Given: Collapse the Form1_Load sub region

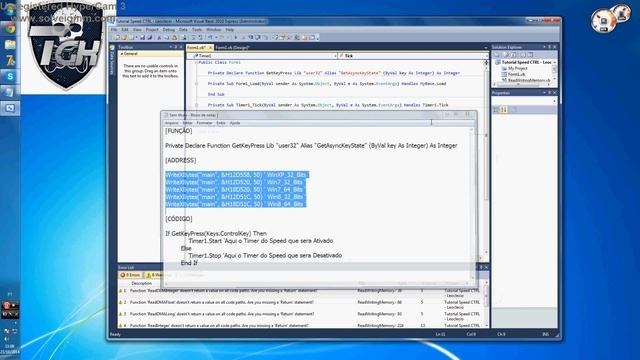Looking at the screenshot, I should [x=196, y=84].
